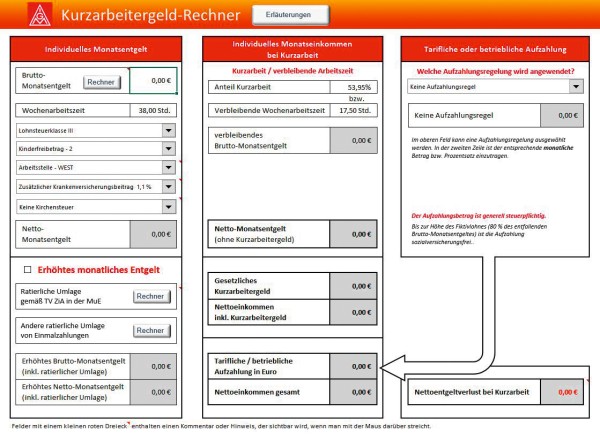Click the Individuelles Monatsentgelt header

96,49
